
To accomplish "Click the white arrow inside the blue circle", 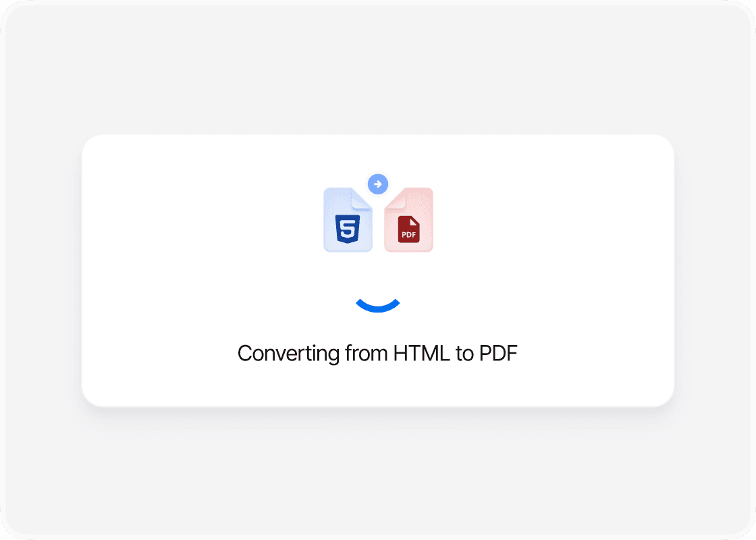I will [x=378, y=184].
